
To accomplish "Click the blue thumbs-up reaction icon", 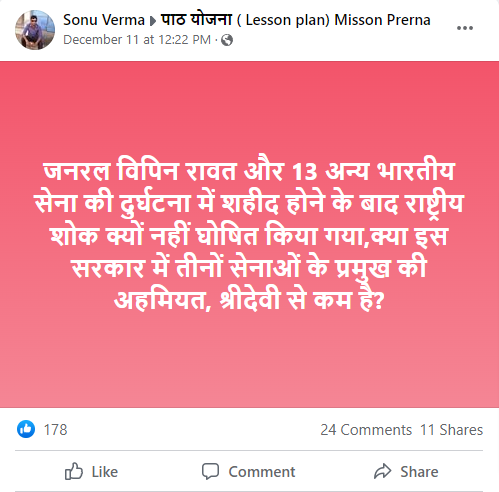I will (x=26, y=429).
